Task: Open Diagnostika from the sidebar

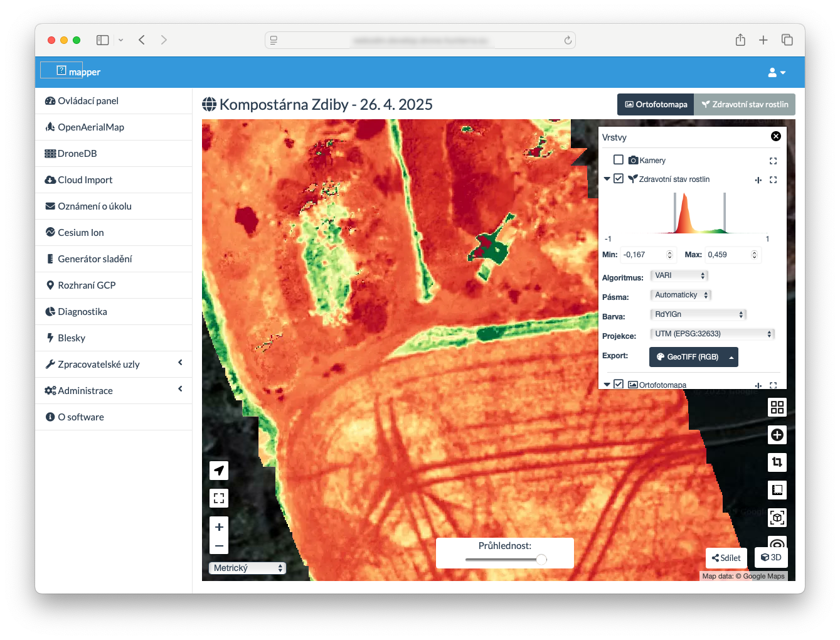Action: 82,311
